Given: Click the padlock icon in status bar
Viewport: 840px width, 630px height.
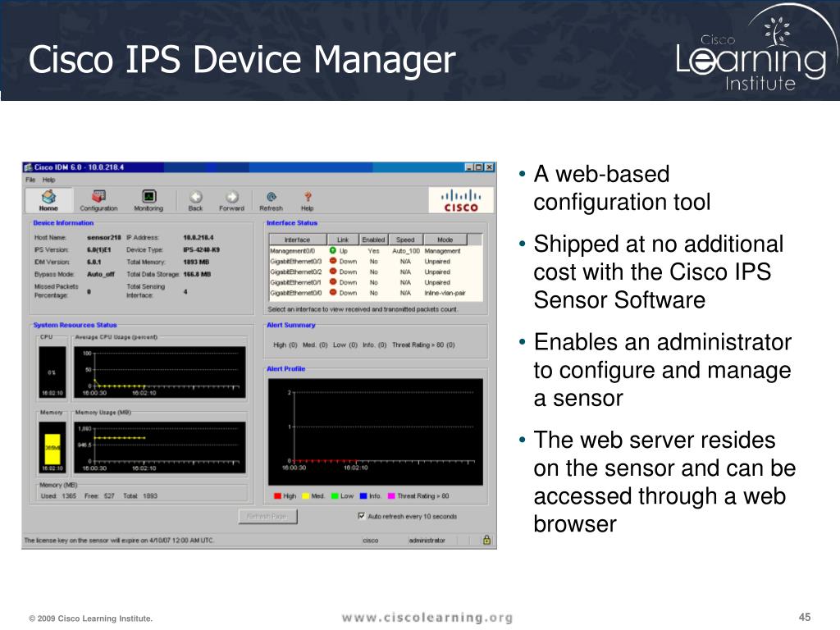Looking at the screenshot, I should click(486, 540).
